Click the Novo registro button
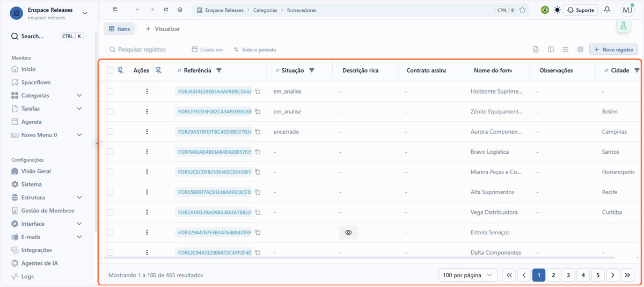This screenshot has height=287, width=644. click(613, 49)
